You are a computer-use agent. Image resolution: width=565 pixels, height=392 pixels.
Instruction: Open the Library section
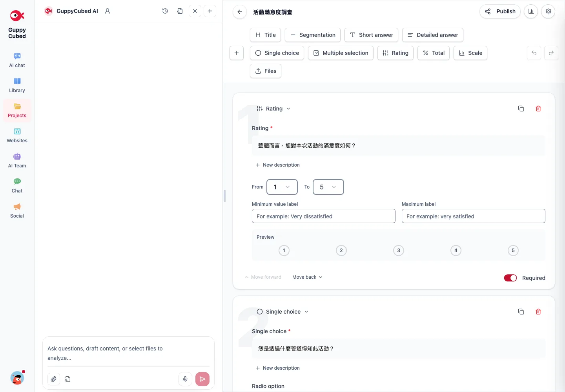pos(17,85)
